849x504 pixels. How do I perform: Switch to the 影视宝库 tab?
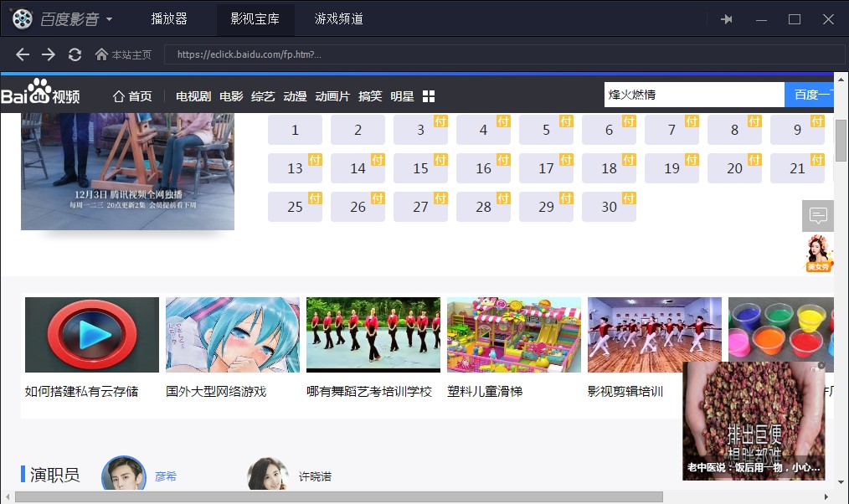point(255,19)
